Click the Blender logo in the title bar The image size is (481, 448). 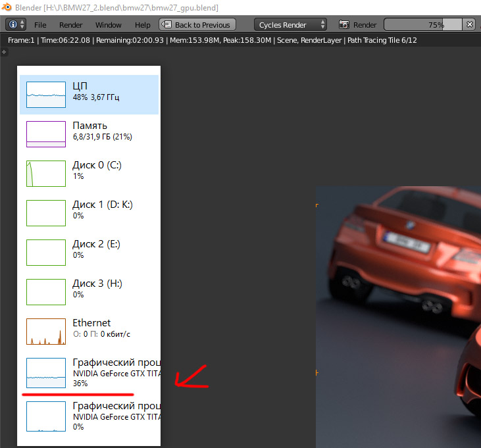pyautogui.click(x=7, y=7)
